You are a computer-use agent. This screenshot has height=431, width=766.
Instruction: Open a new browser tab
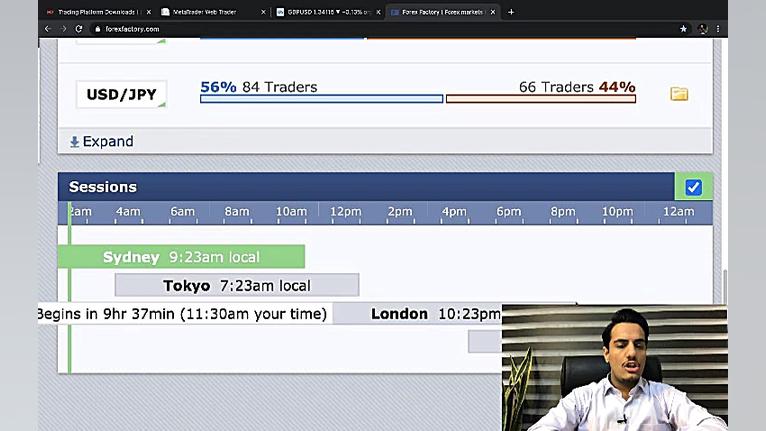coord(511,12)
